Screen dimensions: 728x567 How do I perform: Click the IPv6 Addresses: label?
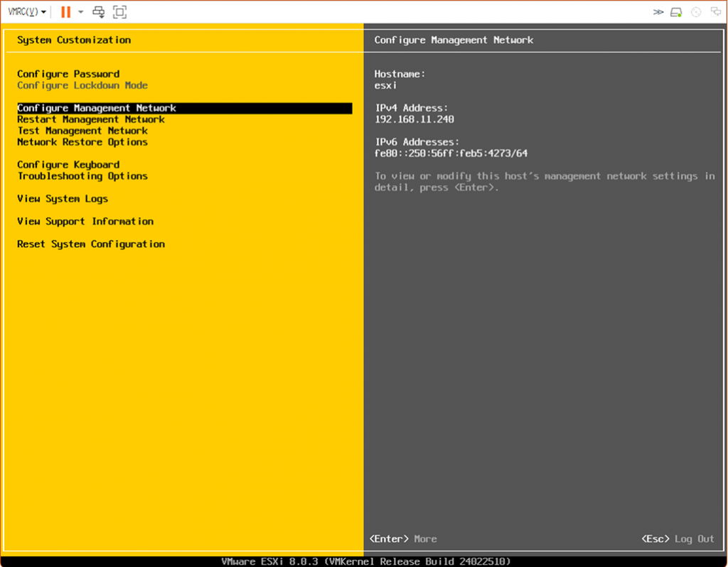tap(417, 142)
